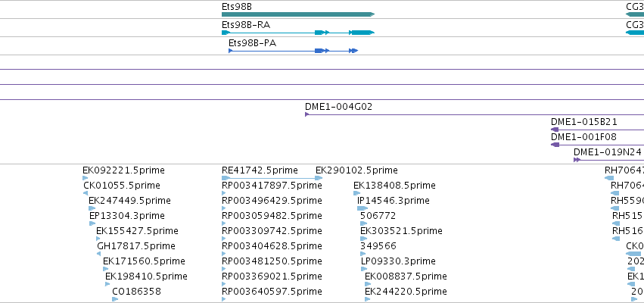Screen dimensions: 644x303
Task: Open the EK092221.5prime EST label
Action: click(123, 170)
